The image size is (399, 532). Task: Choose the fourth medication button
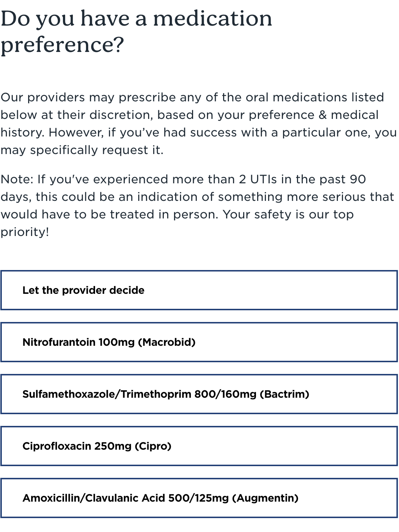(x=199, y=446)
